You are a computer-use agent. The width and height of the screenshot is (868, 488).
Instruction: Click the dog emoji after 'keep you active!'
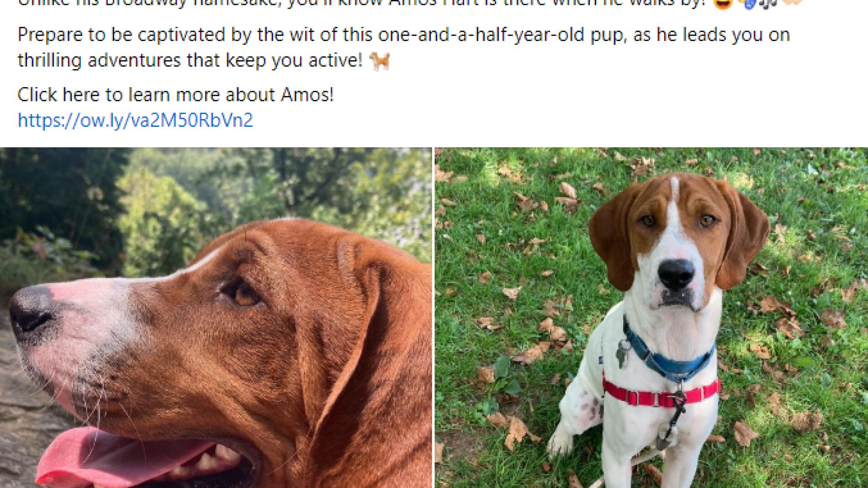(x=380, y=60)
